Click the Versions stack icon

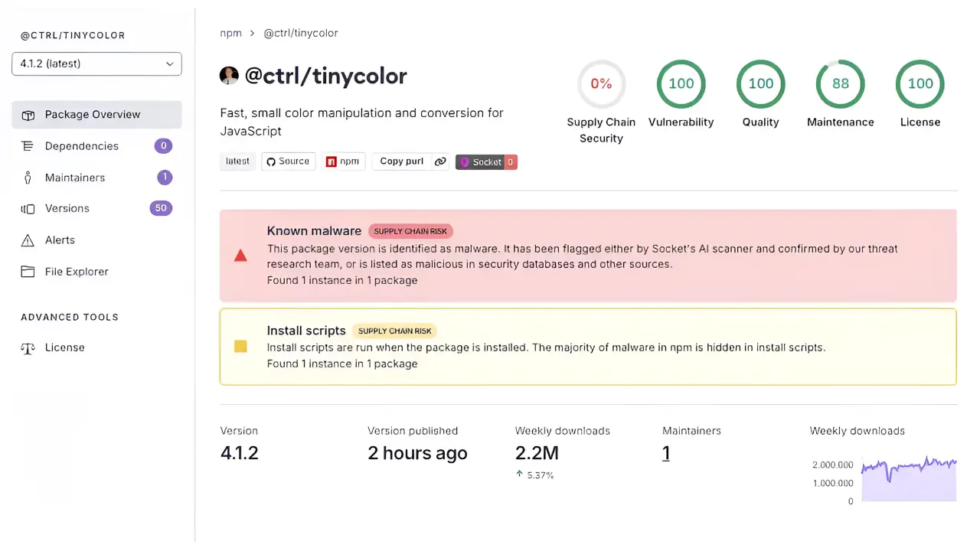tap(28, 209)
